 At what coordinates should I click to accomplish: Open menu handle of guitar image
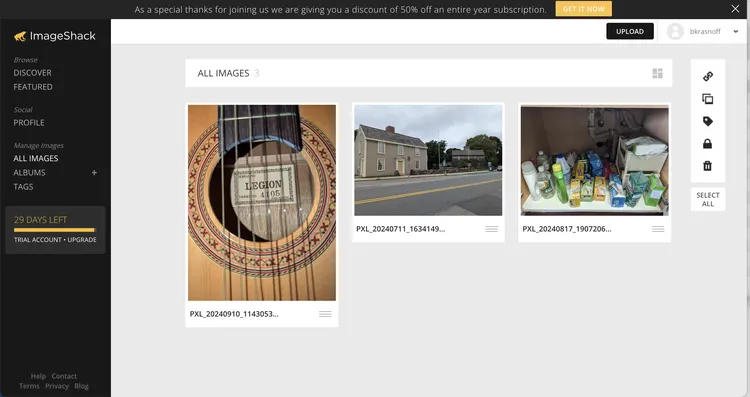point(325,314)
